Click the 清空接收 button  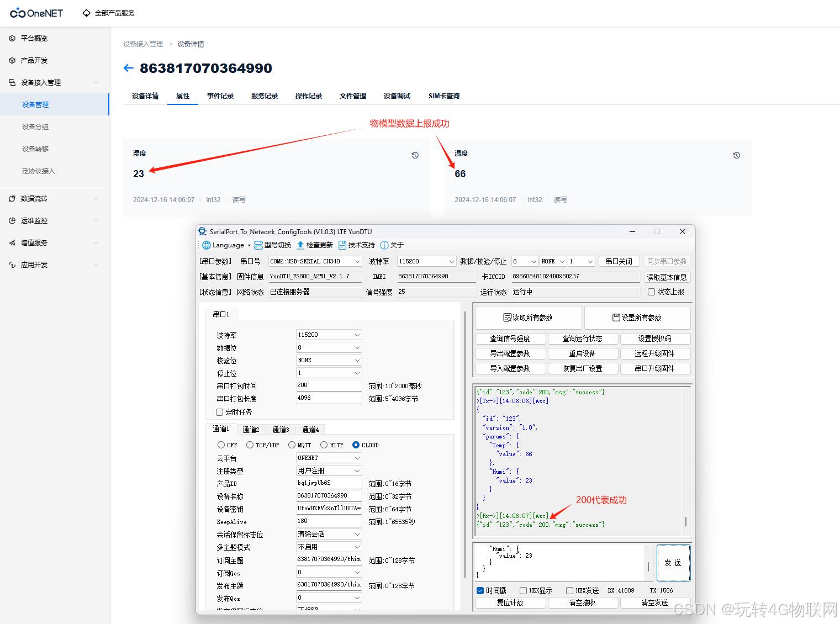(583, 602)
